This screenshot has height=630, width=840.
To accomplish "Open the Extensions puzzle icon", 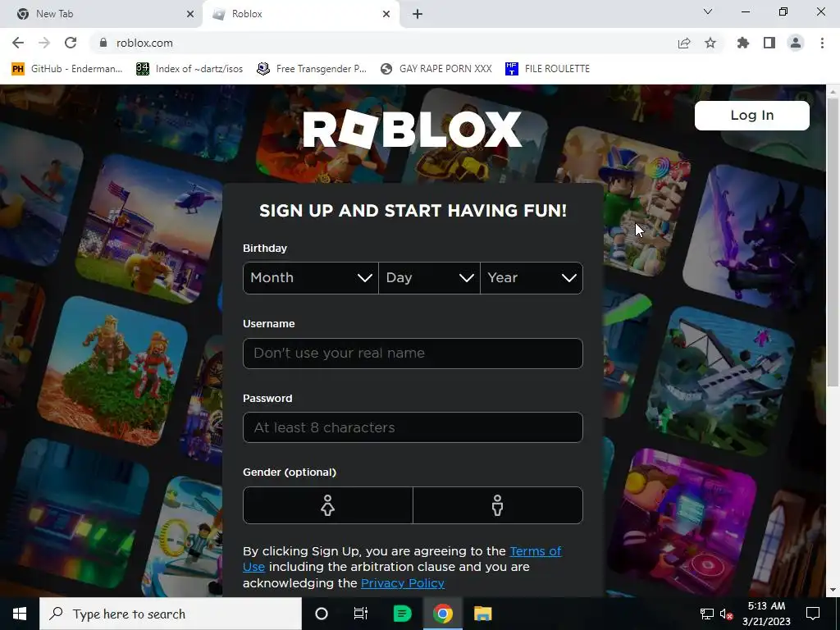I will pos(742,43).
